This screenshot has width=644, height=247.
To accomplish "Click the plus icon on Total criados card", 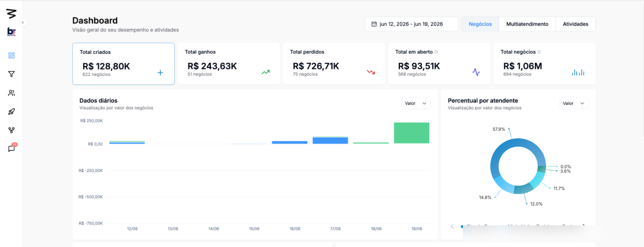I will [x=160, y=72].
